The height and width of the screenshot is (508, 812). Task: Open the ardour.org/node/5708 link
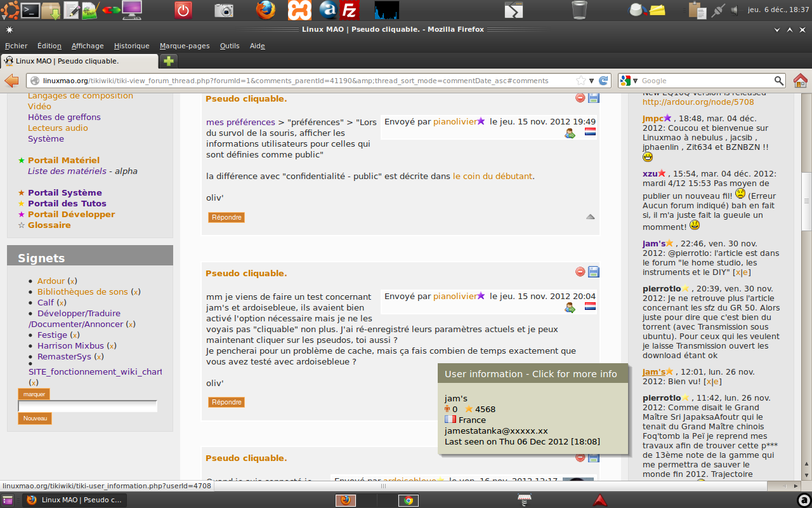coord(698,102)
